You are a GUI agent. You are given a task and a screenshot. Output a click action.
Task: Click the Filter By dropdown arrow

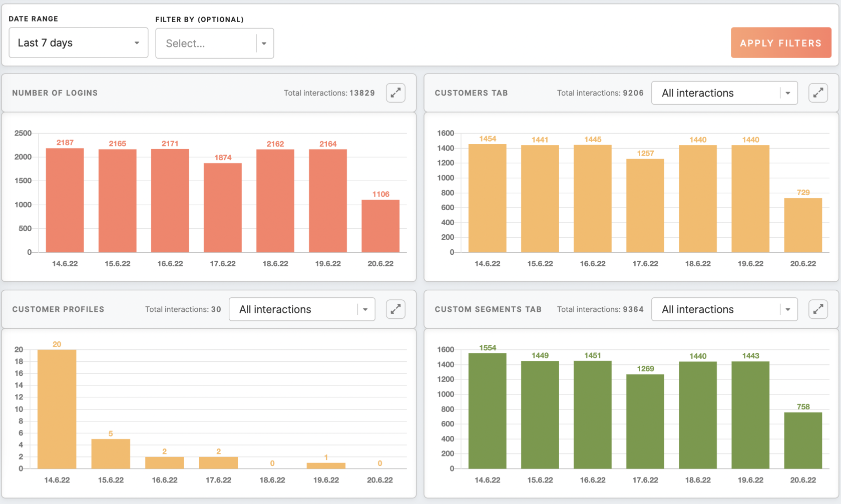point(264,44)
